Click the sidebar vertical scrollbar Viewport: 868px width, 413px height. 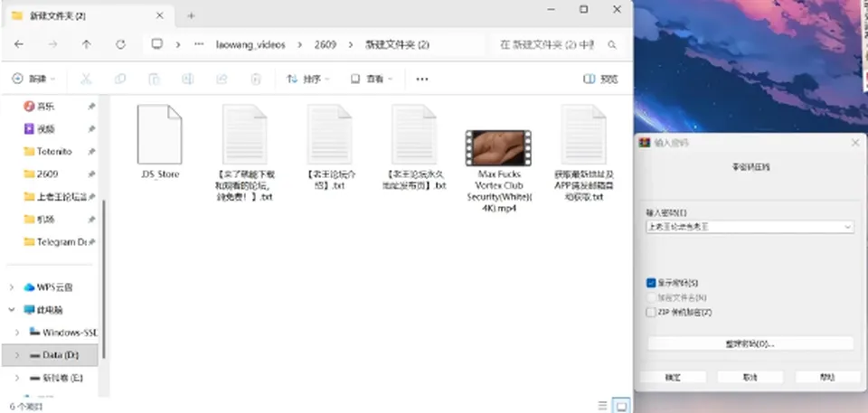coord(103,279)
